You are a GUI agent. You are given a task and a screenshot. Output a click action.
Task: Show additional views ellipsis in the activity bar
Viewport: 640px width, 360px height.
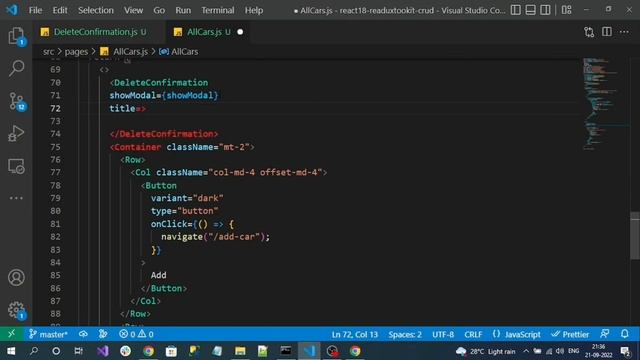click(x=16, y=198)
